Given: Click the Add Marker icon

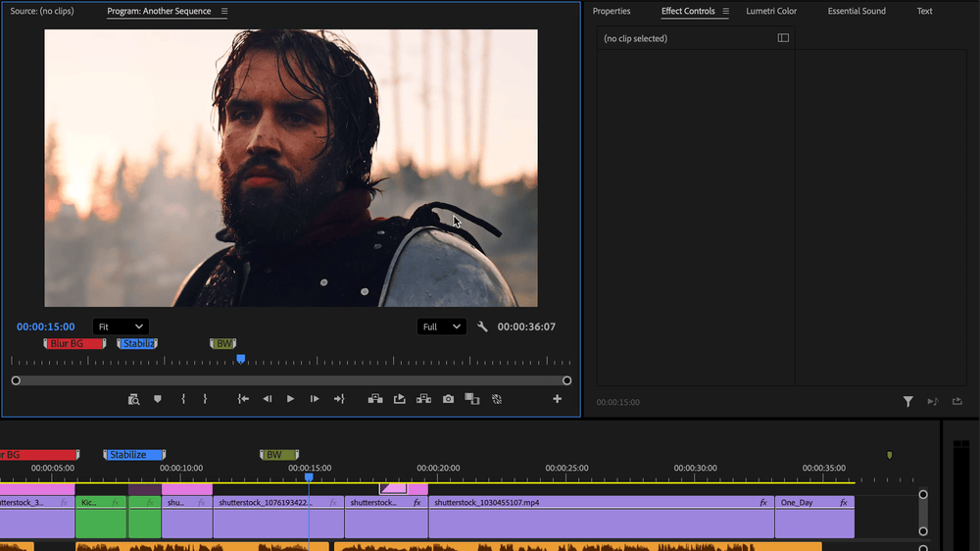Looking at the screenshot, I should pyautogui.click(x=157, y=399).
